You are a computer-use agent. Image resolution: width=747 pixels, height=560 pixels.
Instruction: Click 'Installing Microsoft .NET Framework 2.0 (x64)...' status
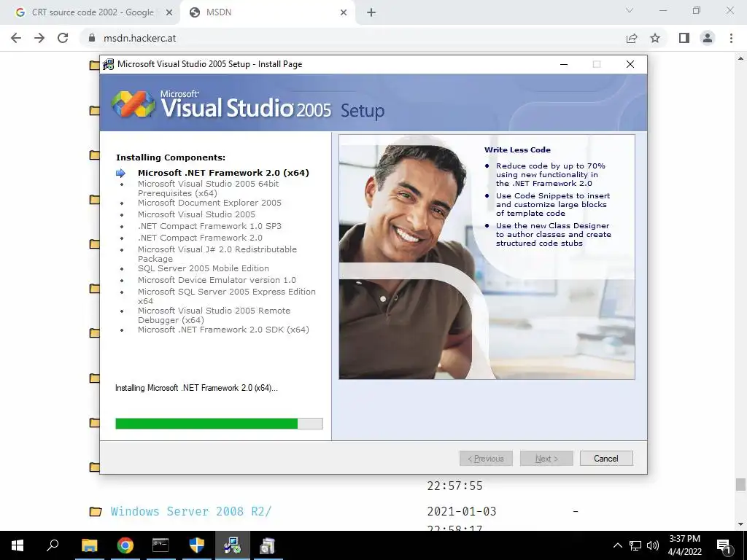click(x=196, y=388)
